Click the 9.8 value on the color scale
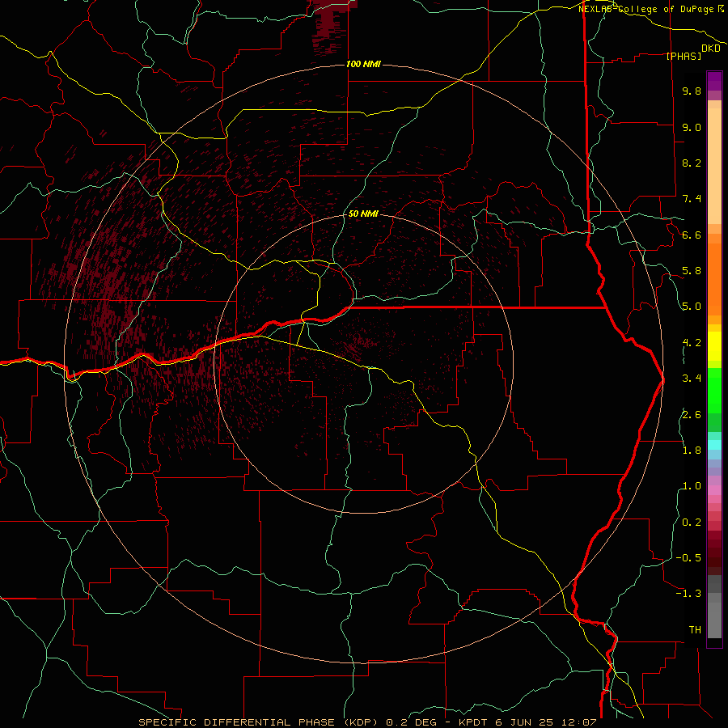Viewport: 728px width, 728px height. coord(692,91)
